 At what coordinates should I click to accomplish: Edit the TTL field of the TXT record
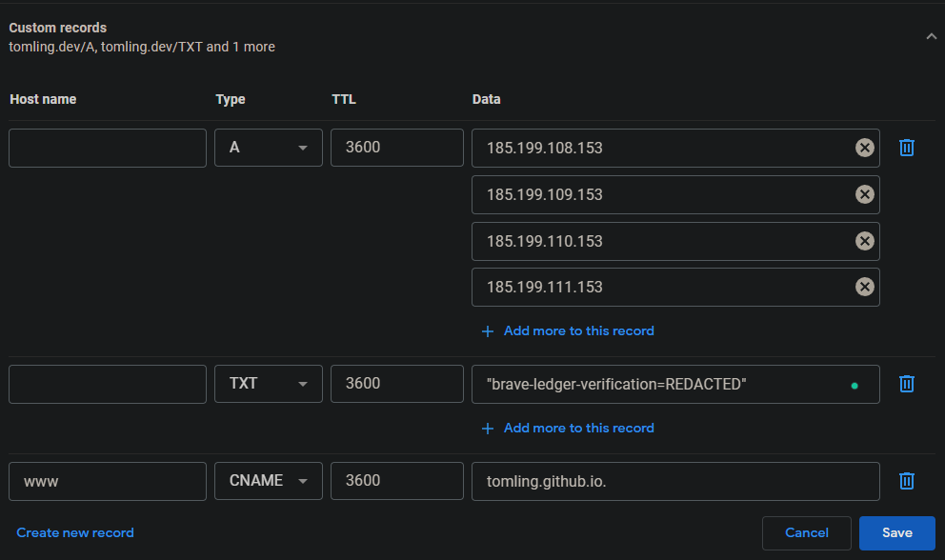396,384
